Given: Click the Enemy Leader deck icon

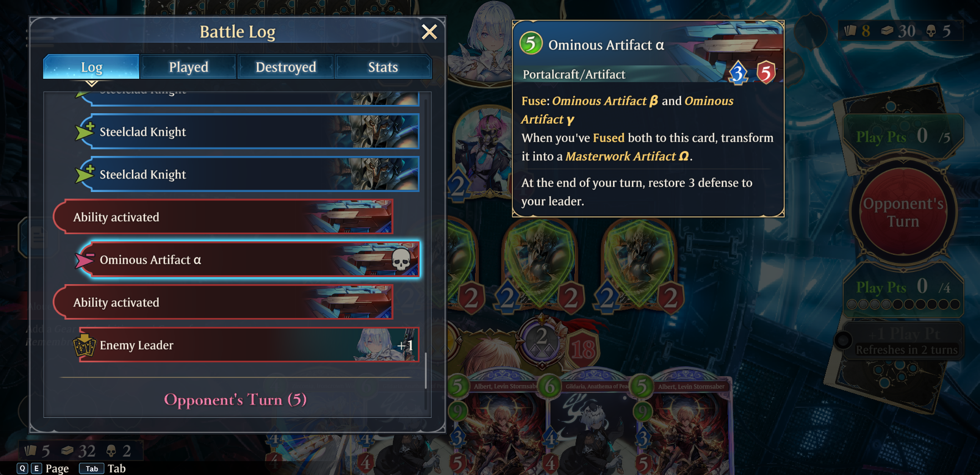Looking at the screenshot, I should 85,345.
